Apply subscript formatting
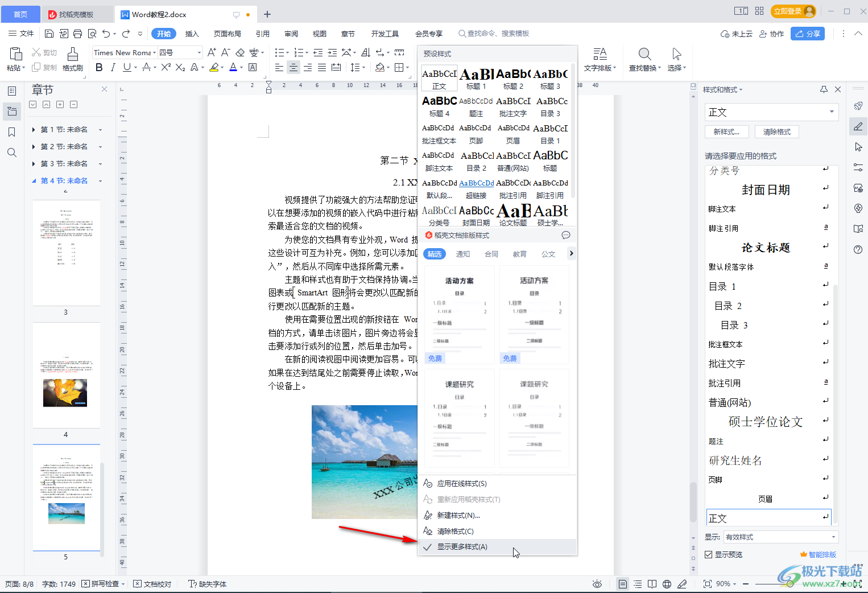The height and width of the screenshot is (593, 868). click(180, 68)
